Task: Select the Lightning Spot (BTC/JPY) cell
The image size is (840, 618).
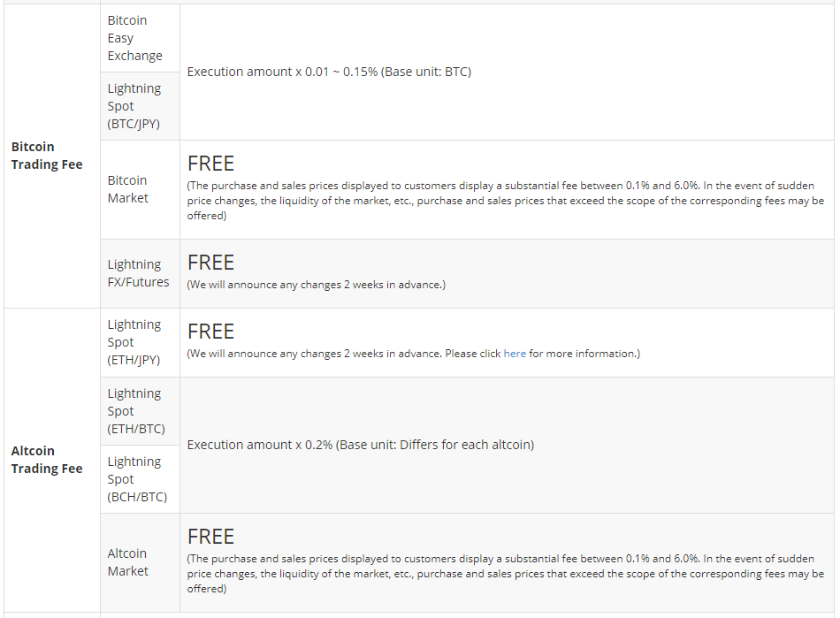Action: [x=134, y=106]
